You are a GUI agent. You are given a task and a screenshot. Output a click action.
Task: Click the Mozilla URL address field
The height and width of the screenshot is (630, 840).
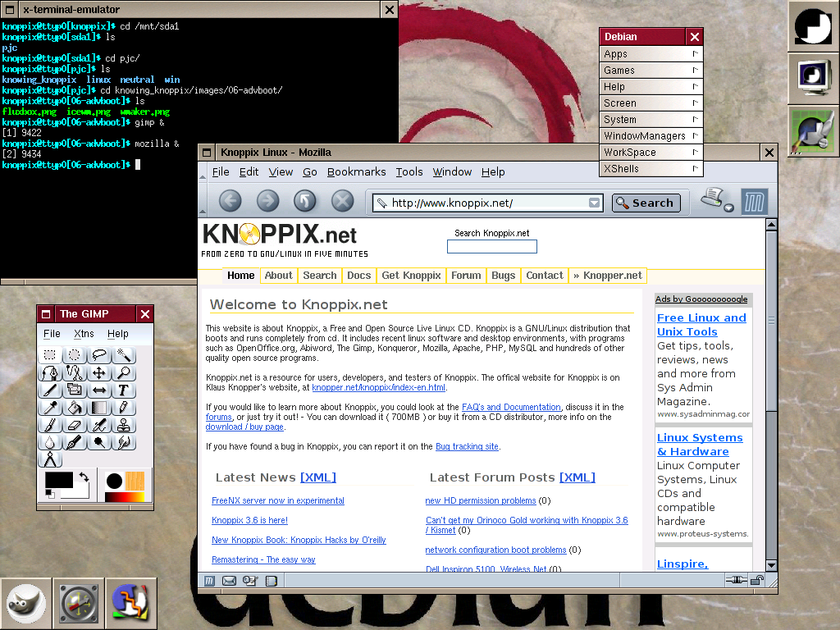click(487, 203)
